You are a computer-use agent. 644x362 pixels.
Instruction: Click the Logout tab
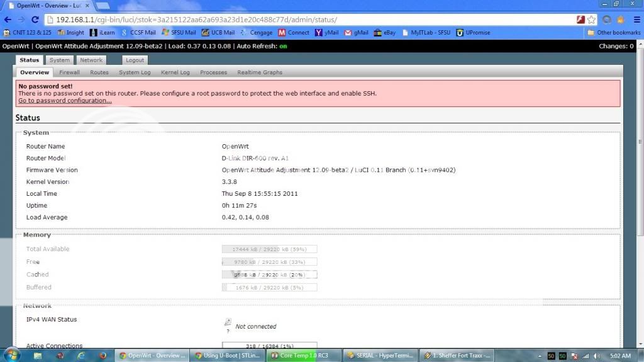click(135, 60)
